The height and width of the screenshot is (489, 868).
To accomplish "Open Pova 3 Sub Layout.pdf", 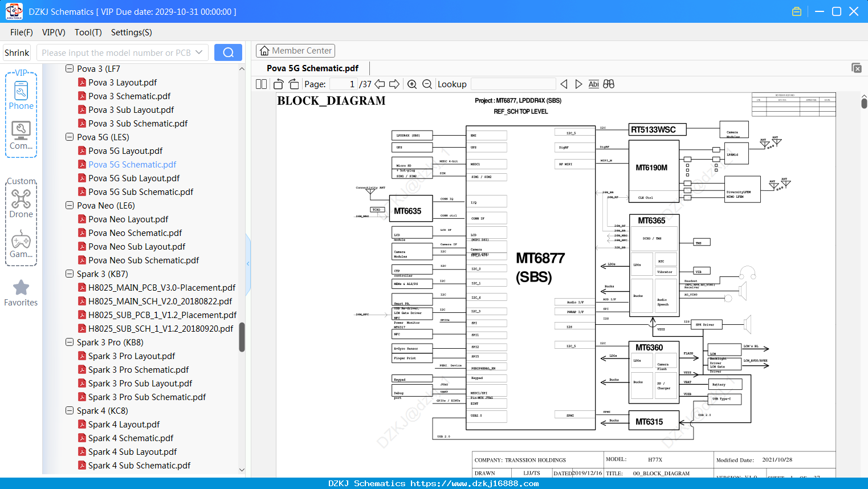I will coord(131,109).
